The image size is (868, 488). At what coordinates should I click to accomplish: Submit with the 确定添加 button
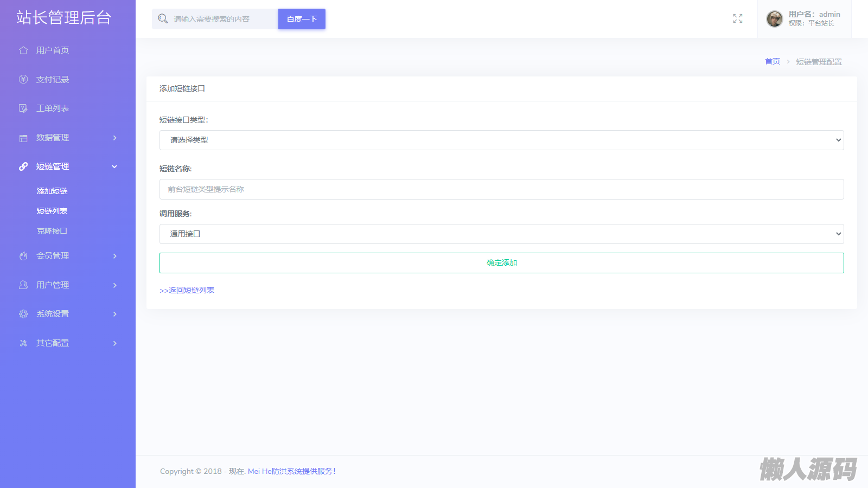click(x=502, y=263)
